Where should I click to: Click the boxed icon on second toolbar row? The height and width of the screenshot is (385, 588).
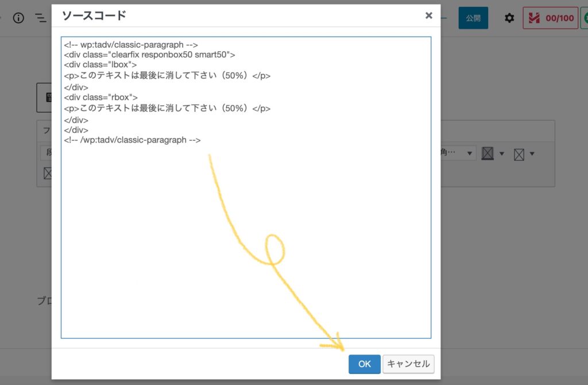(47, 173)
